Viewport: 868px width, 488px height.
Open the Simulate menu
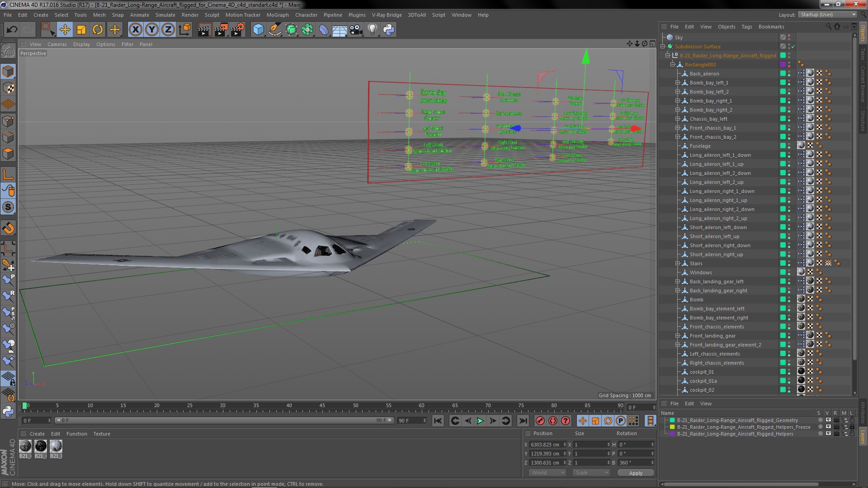[x=165, y=15]
